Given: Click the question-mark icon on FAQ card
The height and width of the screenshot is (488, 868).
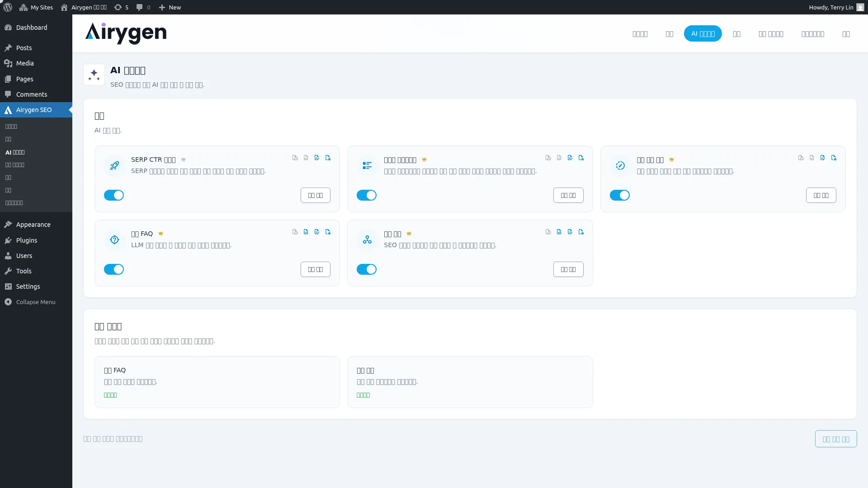Looking at the screenshot, I should click(114, 240).
